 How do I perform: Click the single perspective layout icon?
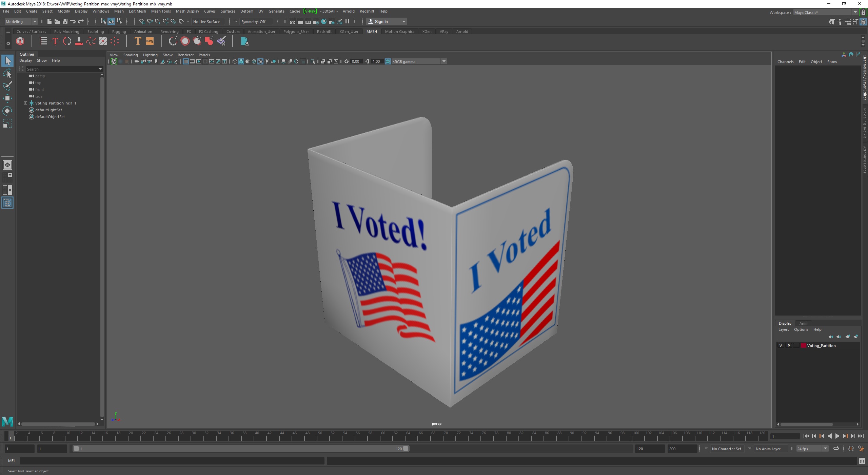click(7, 165)
